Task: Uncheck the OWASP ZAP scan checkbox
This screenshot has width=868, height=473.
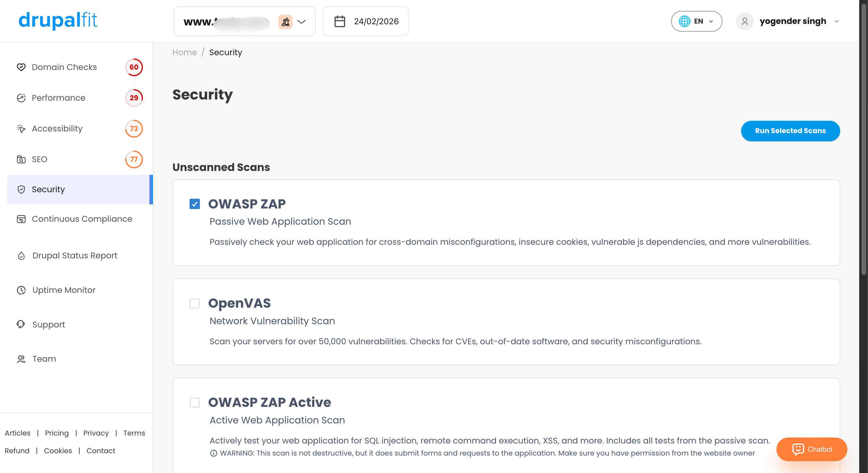Action: click(195, 204)
